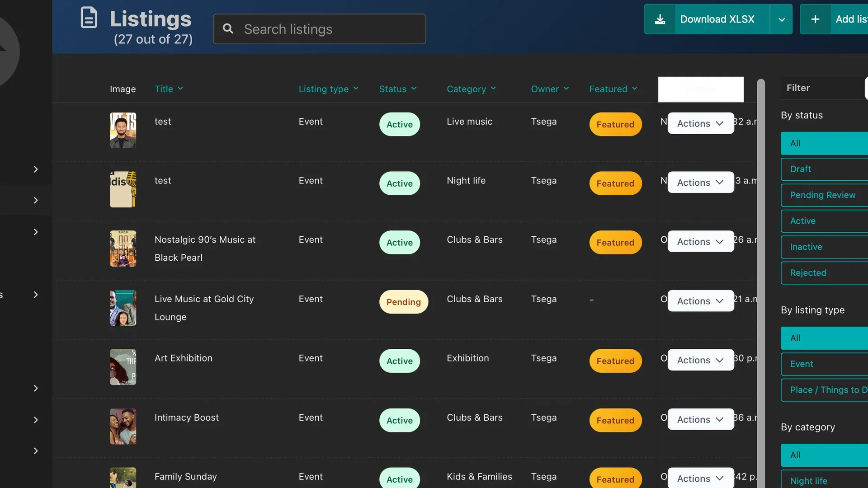868x488 pixels.
Task: Click Featured badge on Family Sunday row
Action: pyautogui.click(x=615, y=479)
